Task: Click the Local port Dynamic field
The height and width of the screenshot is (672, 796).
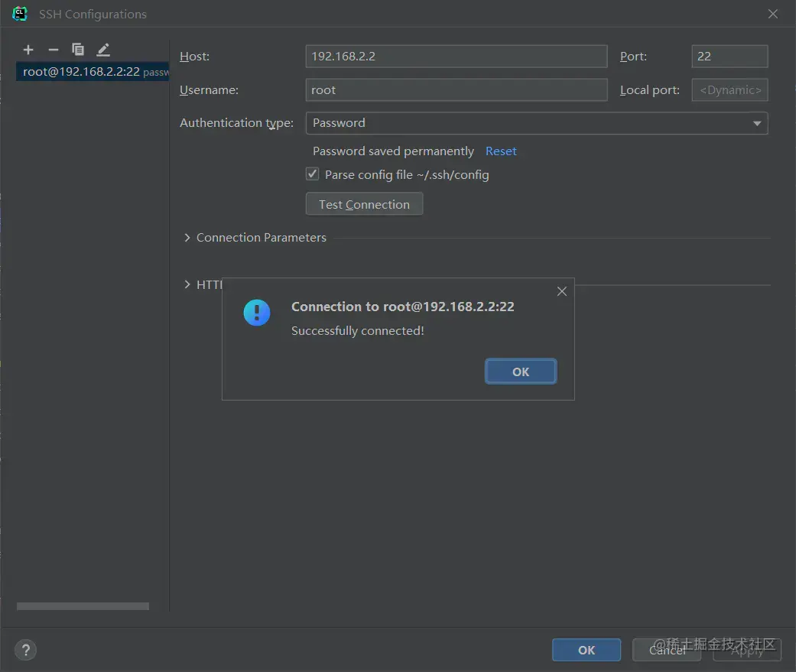Action: [729, 90]
